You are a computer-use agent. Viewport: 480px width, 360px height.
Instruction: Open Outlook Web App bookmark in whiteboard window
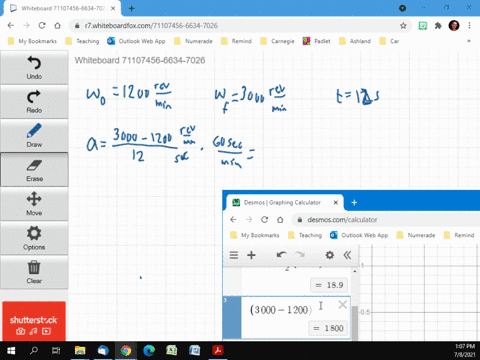point(136,41)
